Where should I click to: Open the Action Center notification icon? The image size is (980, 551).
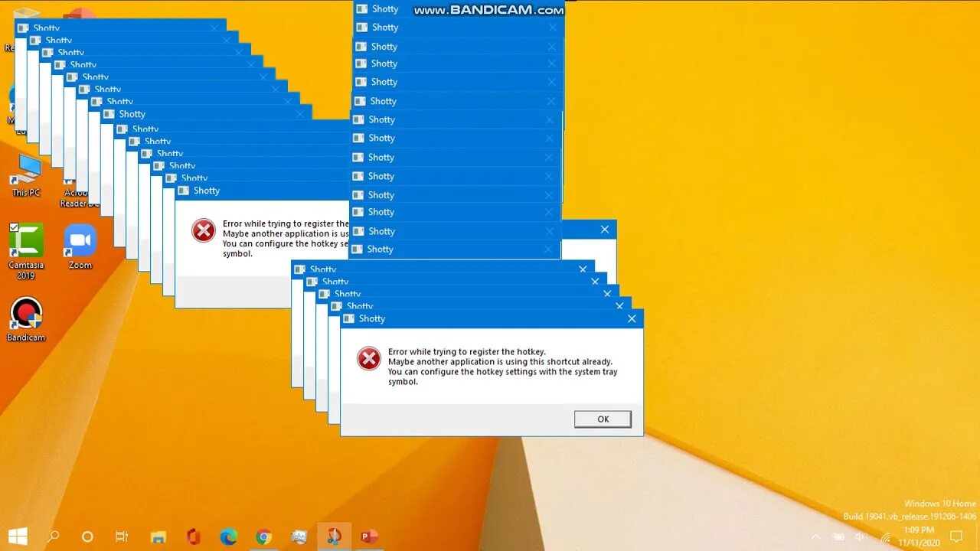point(955,536)
